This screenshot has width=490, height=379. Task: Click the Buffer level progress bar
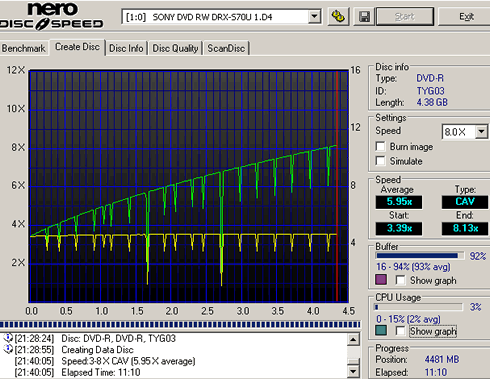[420, 256]
